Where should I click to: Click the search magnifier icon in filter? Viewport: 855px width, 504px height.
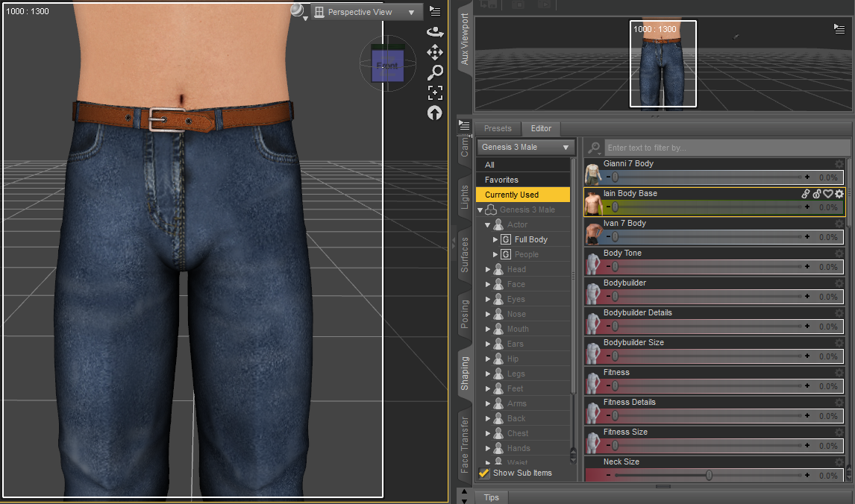click(x=595, y=148)
